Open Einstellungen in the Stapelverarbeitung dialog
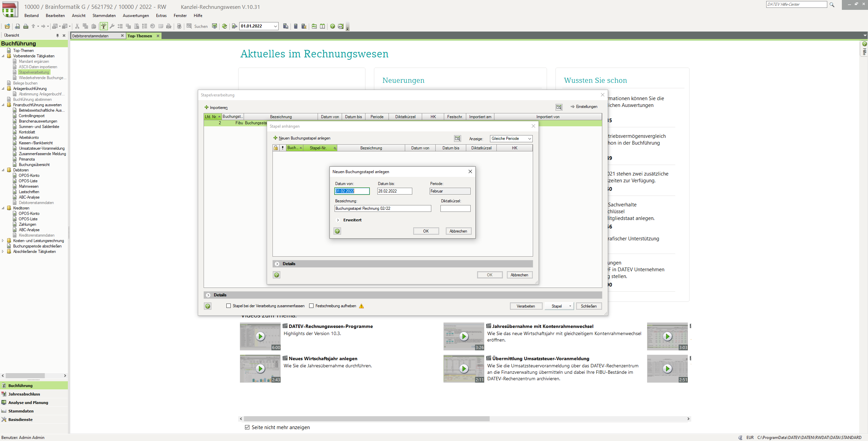868x441 pixels. click(584, 107)
